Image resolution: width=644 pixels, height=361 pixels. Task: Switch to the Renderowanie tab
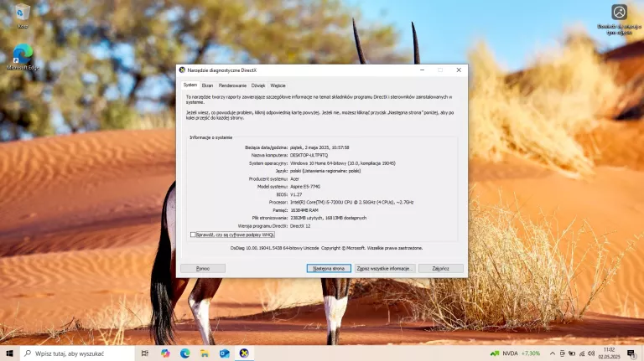tap(232, 85)
